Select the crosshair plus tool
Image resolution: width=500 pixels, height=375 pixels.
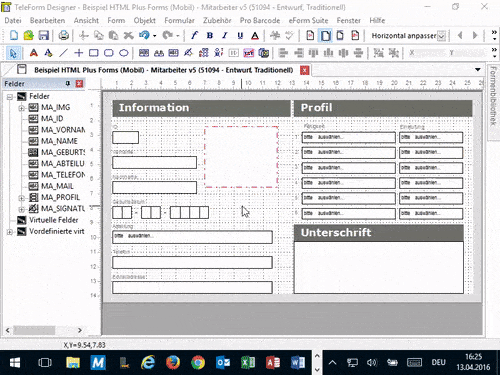79,53
